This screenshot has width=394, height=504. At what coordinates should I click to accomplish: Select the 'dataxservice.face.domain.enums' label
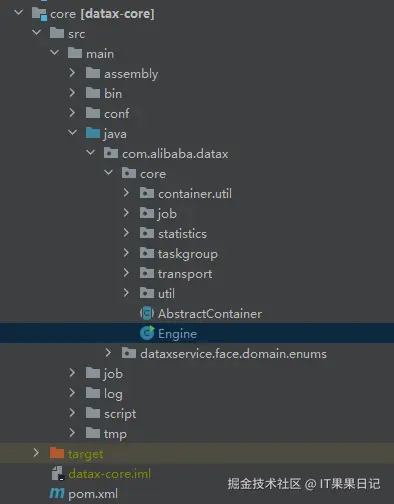[x=233, y=354]
